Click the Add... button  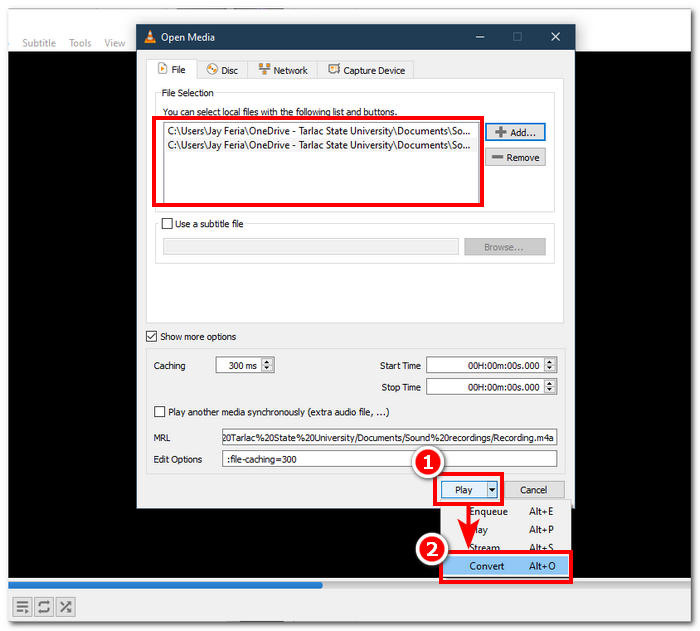pyautogui.click(x=515, y=132)
